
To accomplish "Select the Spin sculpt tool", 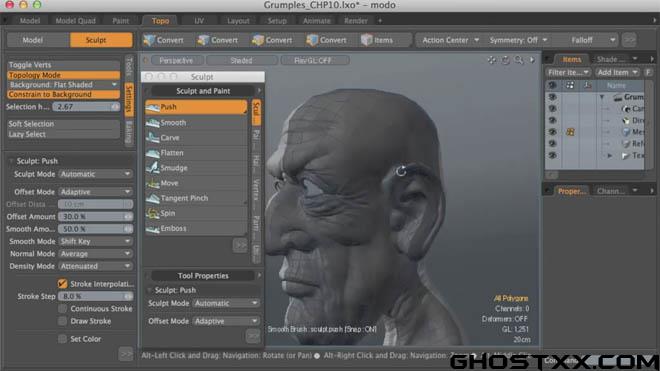I will tap(196, 213).
